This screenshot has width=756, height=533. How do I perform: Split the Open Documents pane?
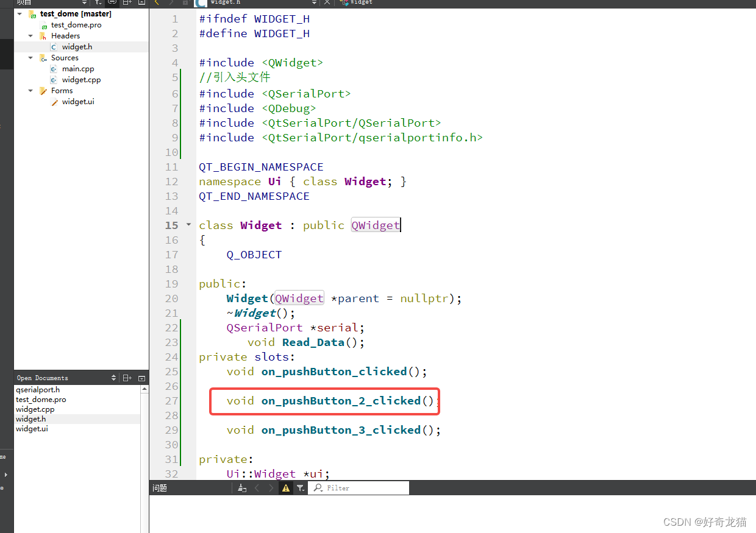pyautogui.click(x=127, y=378)
